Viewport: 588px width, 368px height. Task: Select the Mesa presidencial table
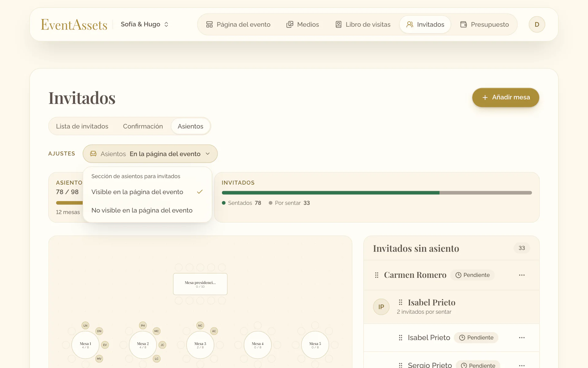(x=200, y=284)
